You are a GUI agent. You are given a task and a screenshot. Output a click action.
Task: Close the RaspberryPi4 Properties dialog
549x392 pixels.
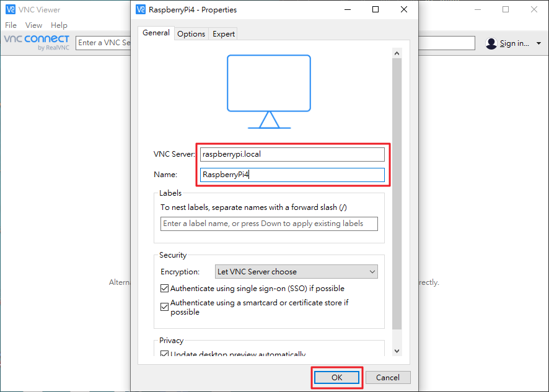pyautogui.click(x=404, y=9)
